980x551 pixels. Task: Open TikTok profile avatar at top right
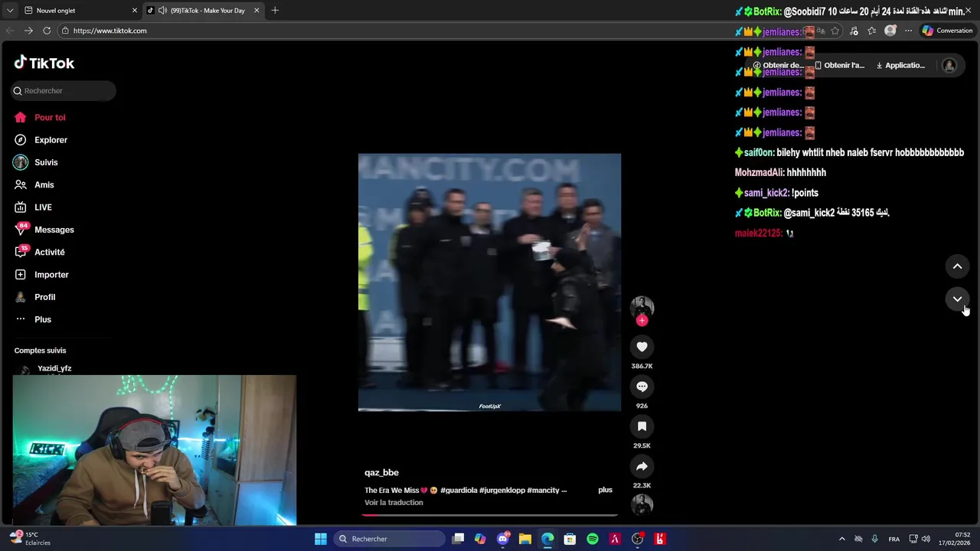tap(949, 65)
